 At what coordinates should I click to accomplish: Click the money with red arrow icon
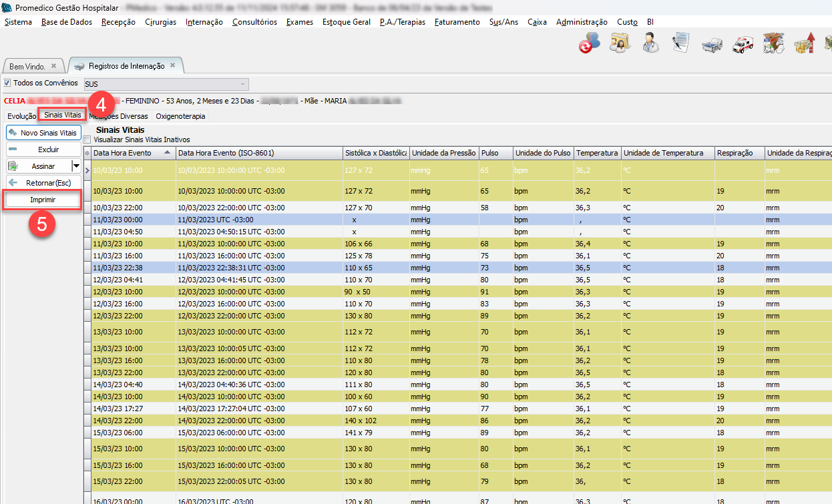pos(805,43)
